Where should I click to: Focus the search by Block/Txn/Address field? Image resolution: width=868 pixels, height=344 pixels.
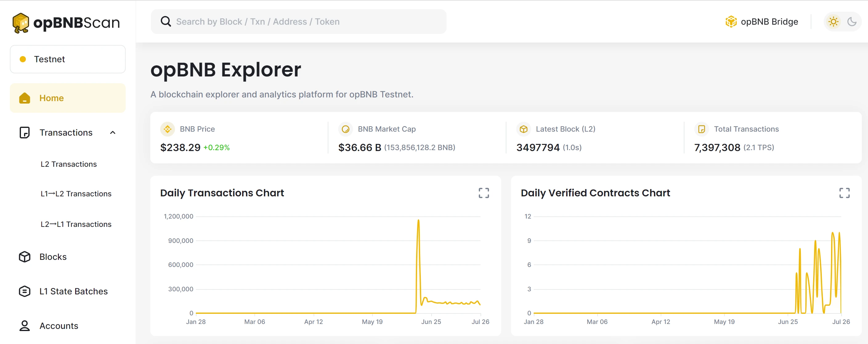pyautogui.click(x=298, y=22)
